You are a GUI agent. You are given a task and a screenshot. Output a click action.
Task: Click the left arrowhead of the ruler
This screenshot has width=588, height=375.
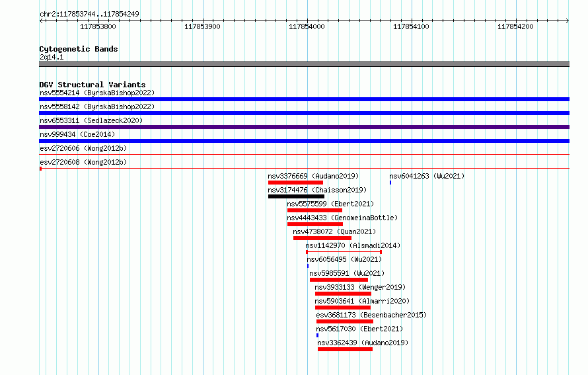(x=41, y=21)
